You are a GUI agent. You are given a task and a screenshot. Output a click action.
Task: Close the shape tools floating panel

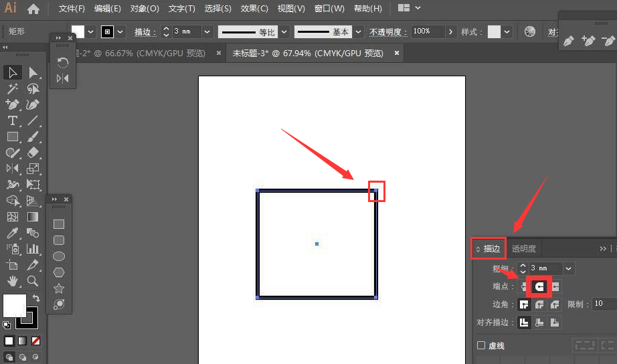pyautogui.click(x=66, y=199)
